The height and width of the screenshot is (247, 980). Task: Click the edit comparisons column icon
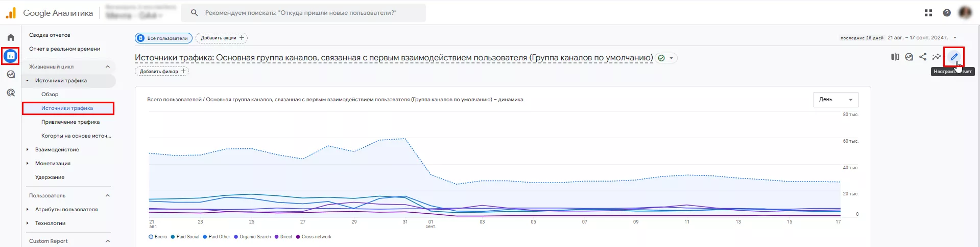point(895,57)
